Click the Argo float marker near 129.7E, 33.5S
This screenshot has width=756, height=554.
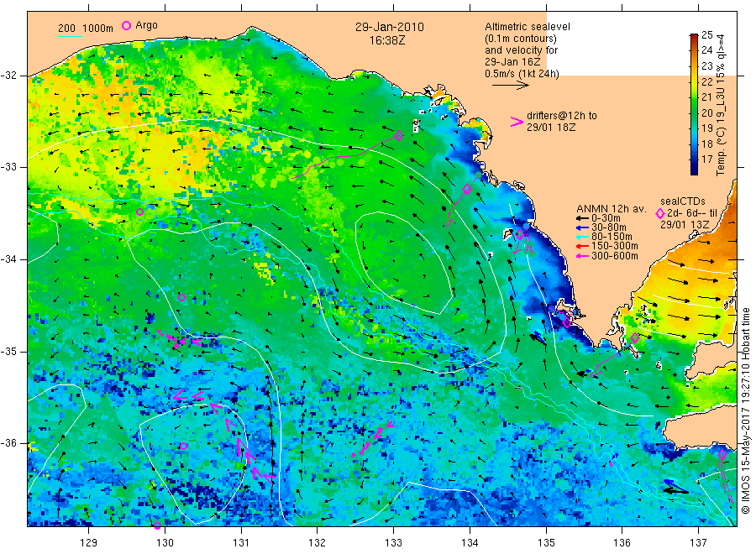click(139, 212)
